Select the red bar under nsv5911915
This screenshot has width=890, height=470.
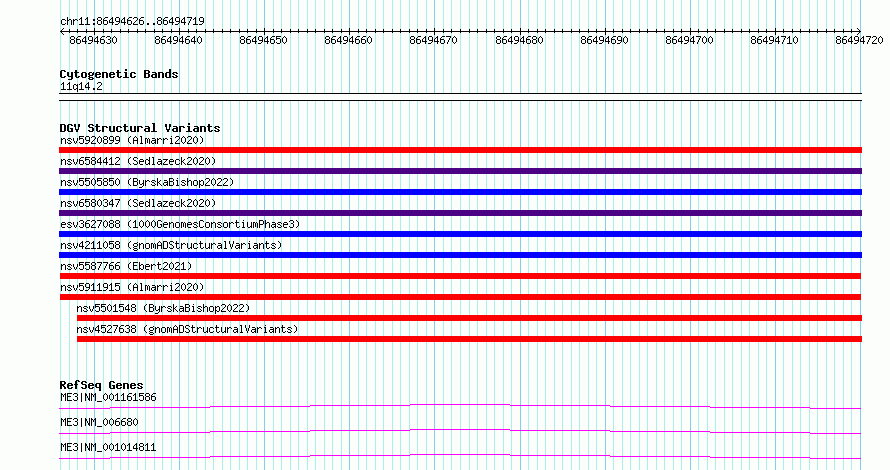(x=460, y=297)
